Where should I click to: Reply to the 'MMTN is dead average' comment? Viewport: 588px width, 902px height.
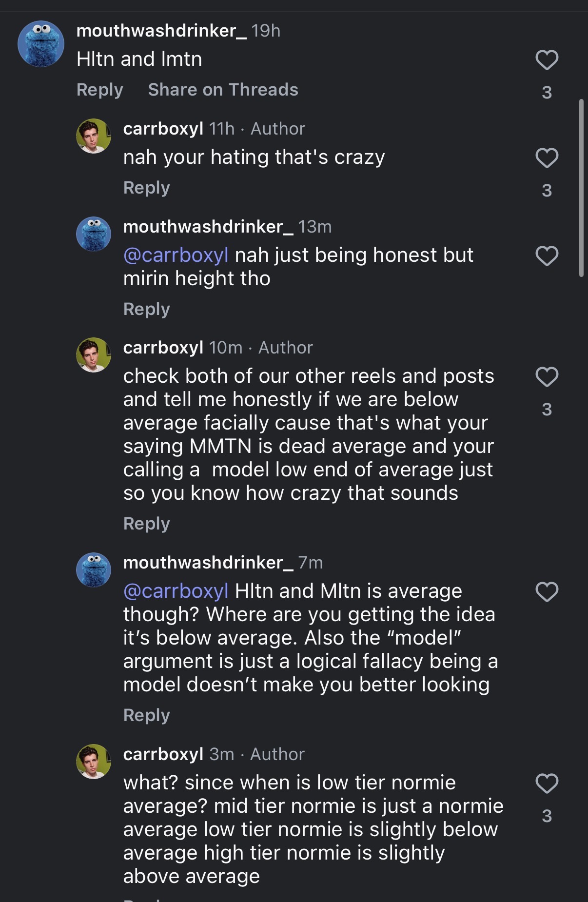click(146, 524)
